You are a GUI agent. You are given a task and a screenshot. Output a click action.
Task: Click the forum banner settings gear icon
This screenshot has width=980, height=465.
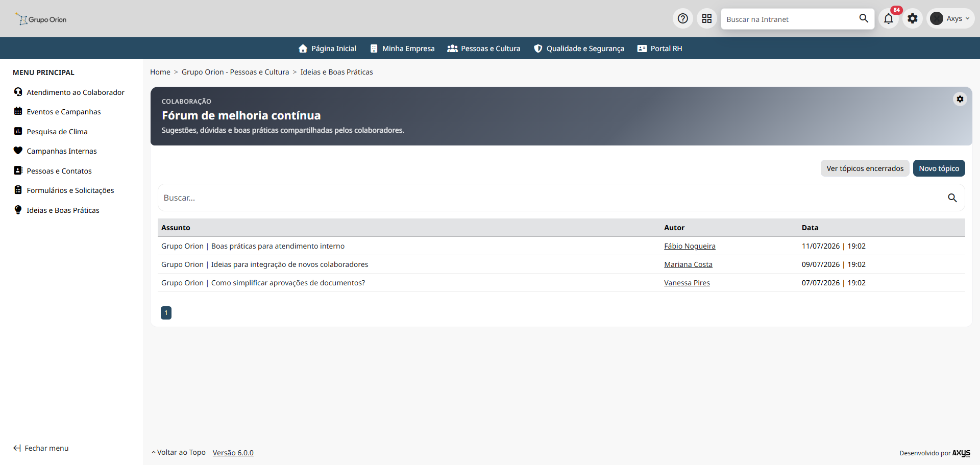960,99
